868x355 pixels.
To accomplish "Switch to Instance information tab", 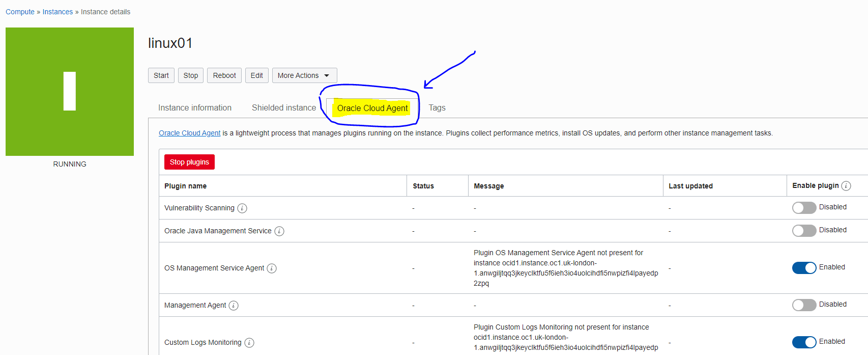I will 195,107.
